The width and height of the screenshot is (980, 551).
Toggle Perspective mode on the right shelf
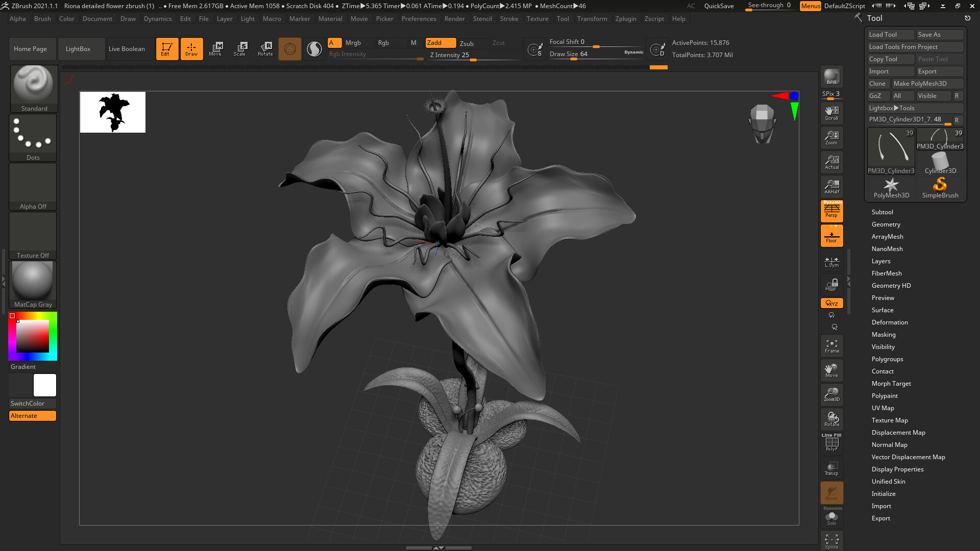[x=831, y=211]
